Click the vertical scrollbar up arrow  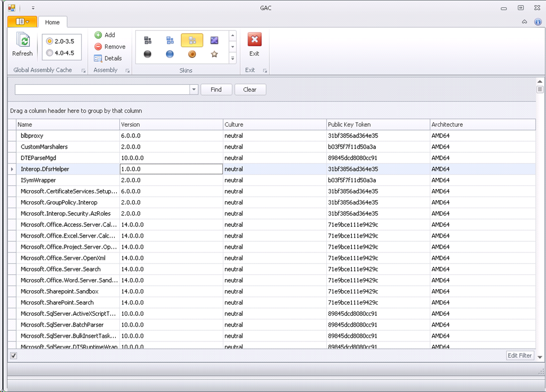click(540, 81)
